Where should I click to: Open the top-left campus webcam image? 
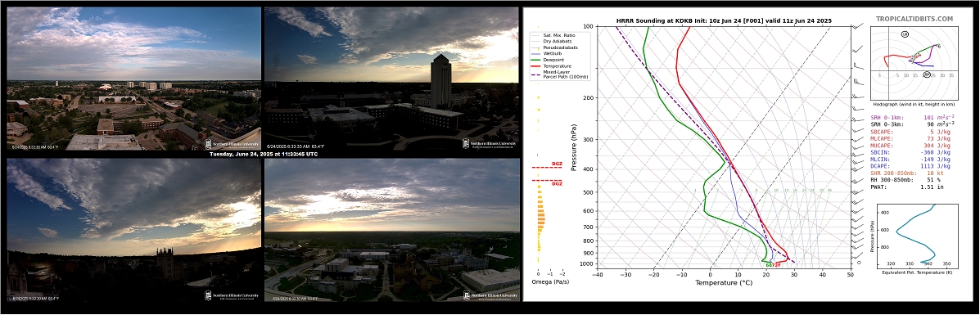[x=133, y=79]
